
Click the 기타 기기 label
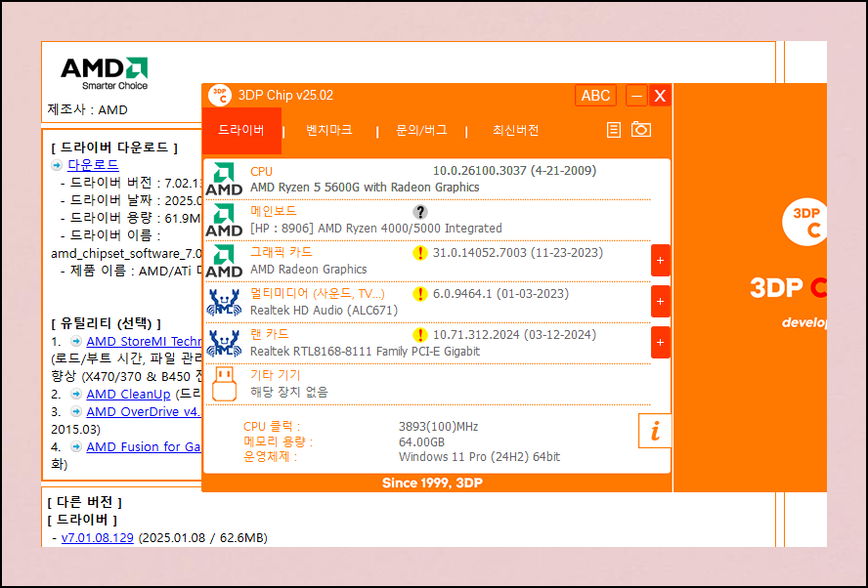275,375
